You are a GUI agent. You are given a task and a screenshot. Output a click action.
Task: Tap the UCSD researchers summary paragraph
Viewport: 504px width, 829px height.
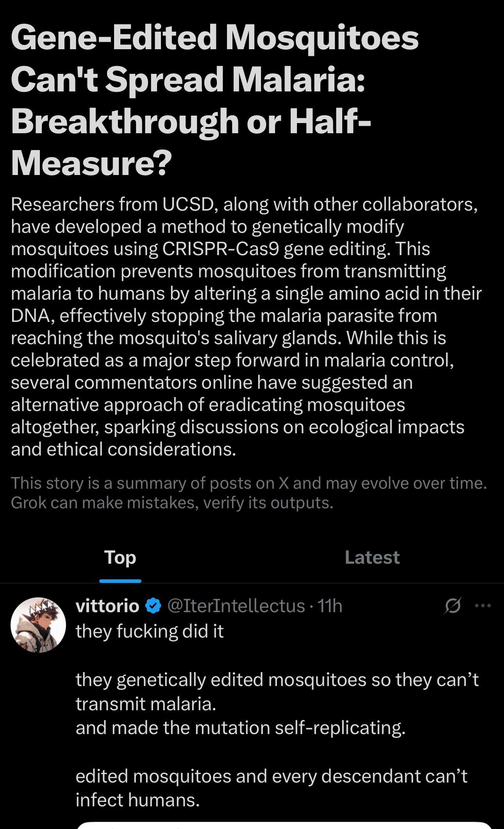pyautogui.click(x=246, y=326)
